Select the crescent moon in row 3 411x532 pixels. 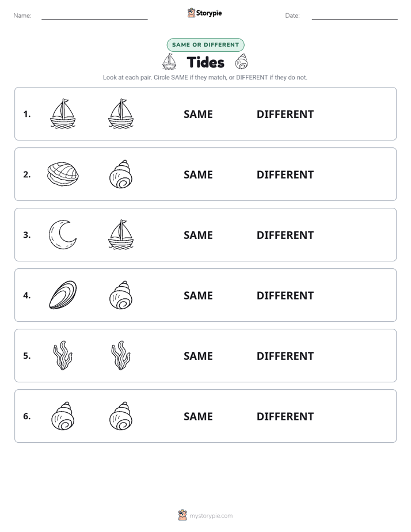pos(63,234)
